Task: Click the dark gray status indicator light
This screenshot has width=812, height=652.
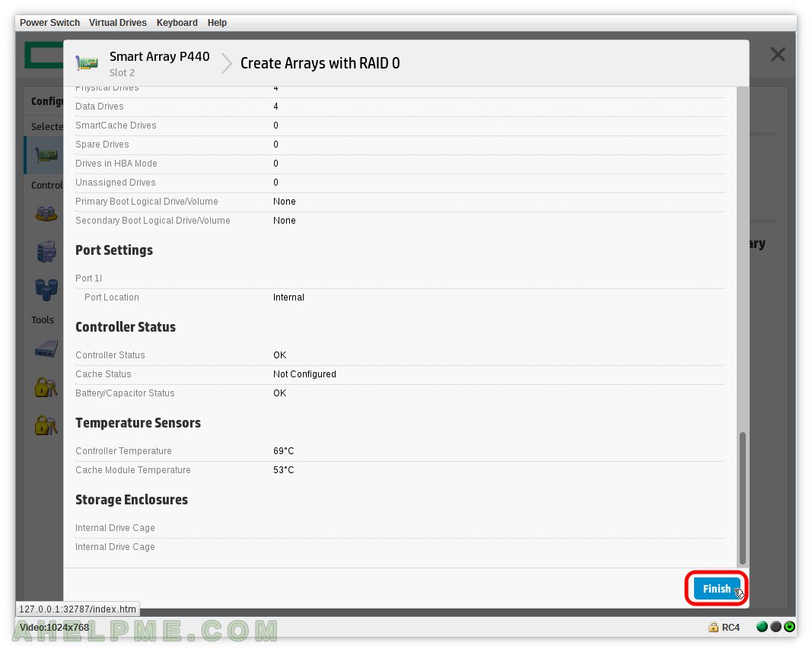Action: tap(775, 627)
